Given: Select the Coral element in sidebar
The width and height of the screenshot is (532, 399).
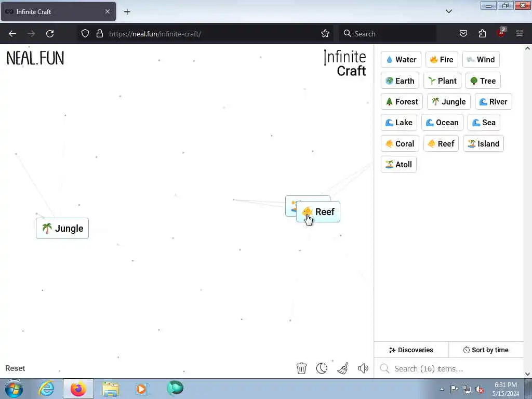Looking at the screenshot, I should tap(400, 143).
